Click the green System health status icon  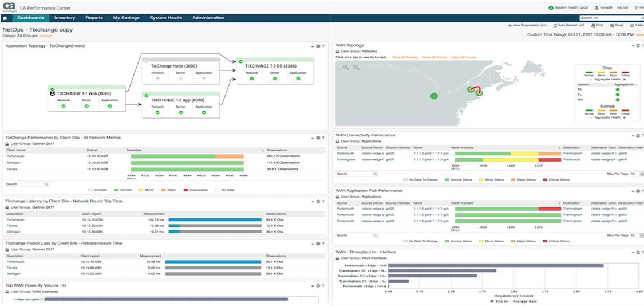[550, 7]
